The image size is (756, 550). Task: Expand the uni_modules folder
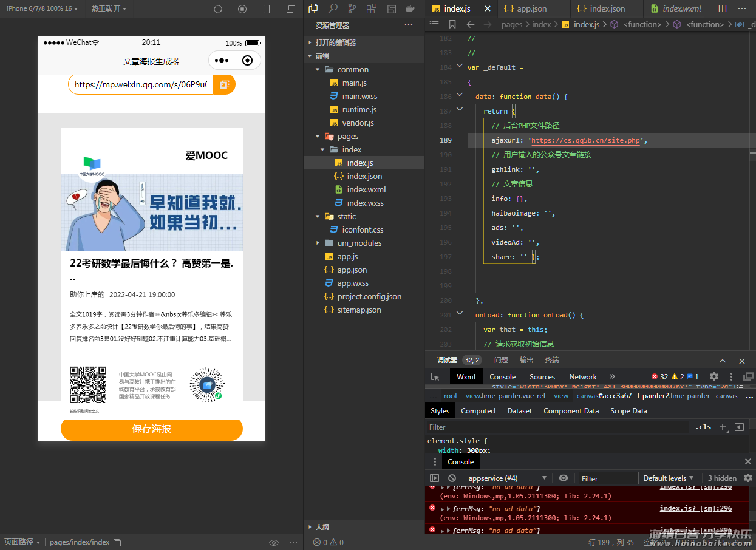click(x=318, y=243)
